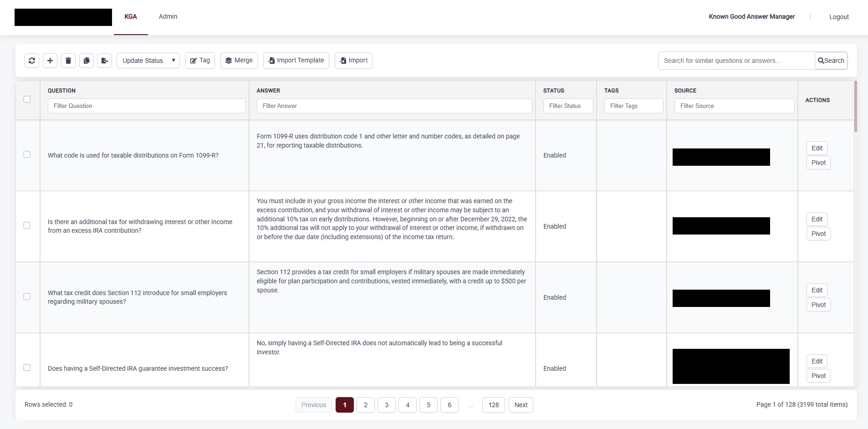Duplicate selected rows using copy icon
Screen dimensions: 868x429
(86, 60)
